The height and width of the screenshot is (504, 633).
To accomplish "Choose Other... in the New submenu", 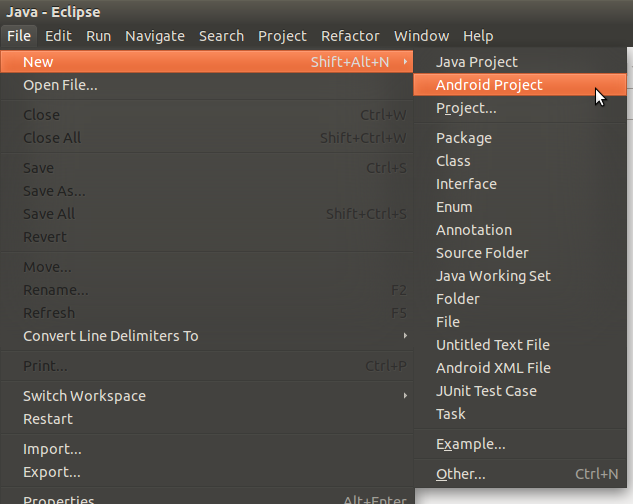I will pyautogui.click(x=520, y=474).
